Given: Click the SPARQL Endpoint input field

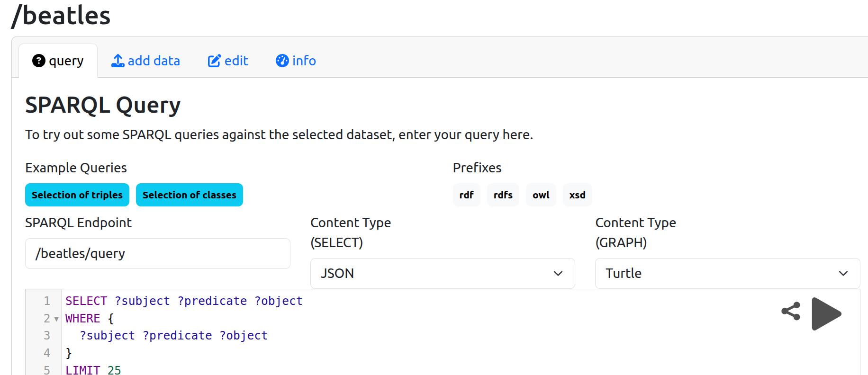Looking at the screenshot, I should tap(157, 254).
